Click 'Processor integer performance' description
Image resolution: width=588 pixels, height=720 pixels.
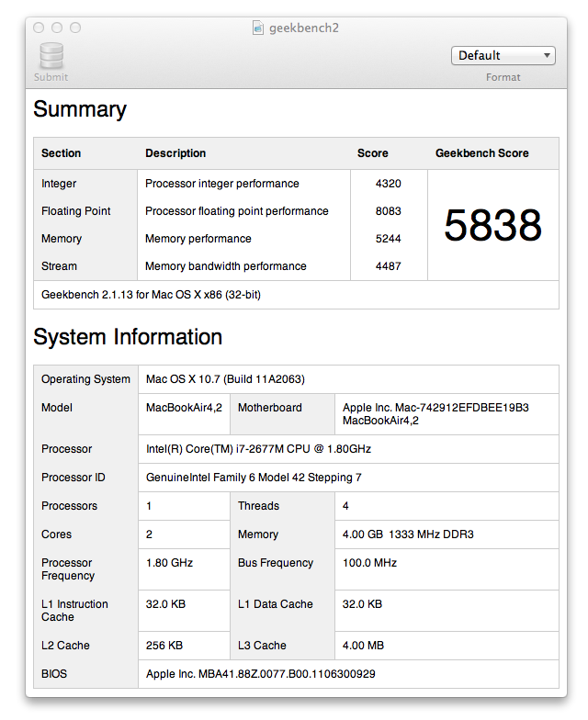(x=222, y=184)
